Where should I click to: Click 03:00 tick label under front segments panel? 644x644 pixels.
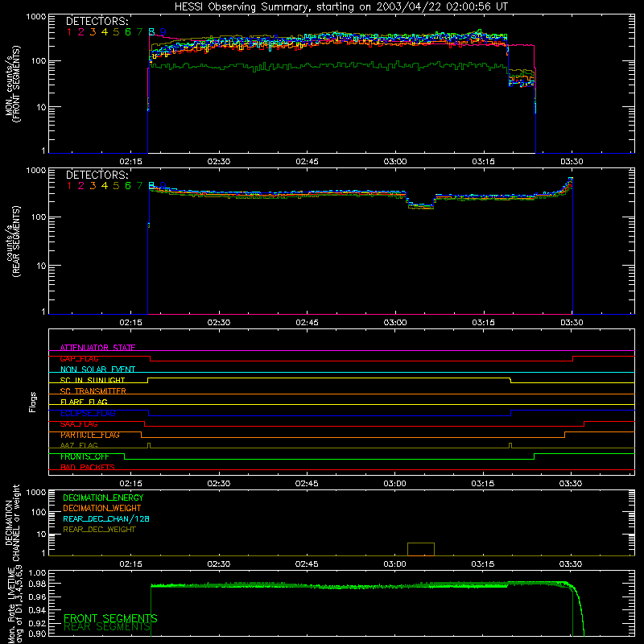tap(395, 162)
